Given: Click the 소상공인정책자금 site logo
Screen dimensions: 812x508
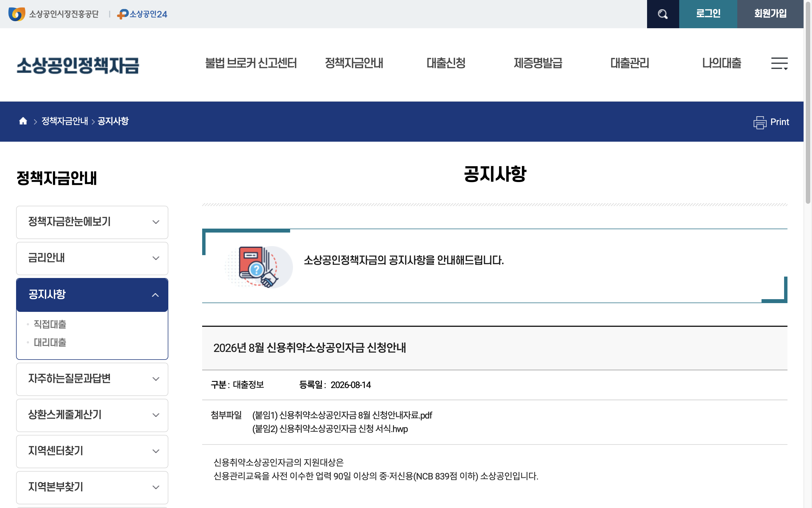Looking at the screenshot, I should click(78, 65).
